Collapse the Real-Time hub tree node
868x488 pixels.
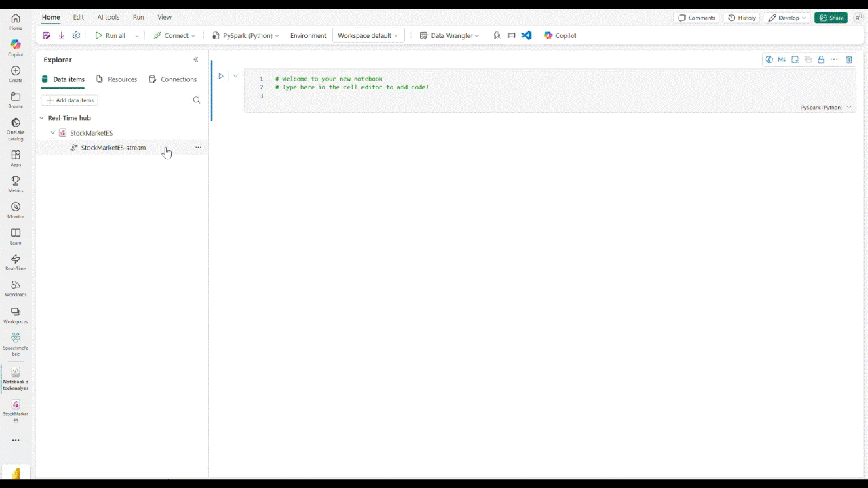(x=41, y=117)
